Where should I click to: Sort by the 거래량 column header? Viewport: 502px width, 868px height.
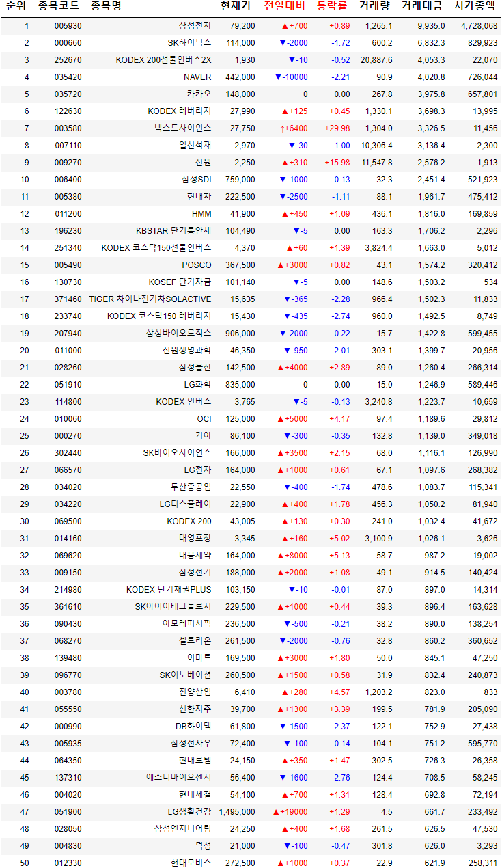coord(374,6)
